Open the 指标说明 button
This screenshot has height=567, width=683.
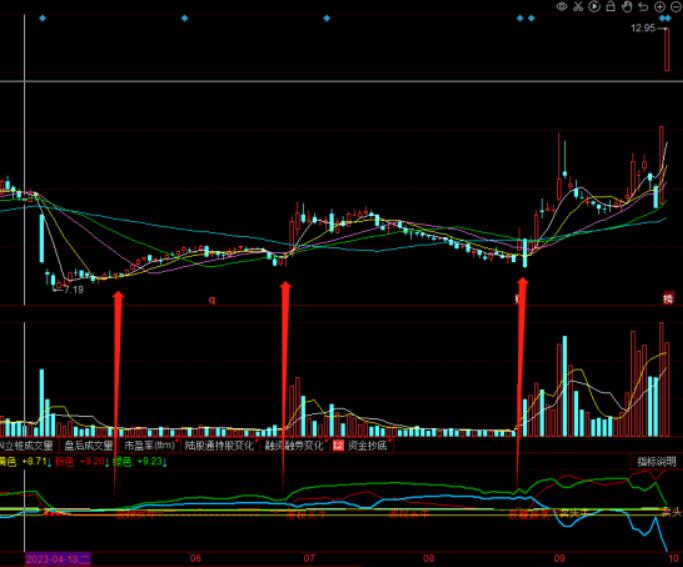(655, 461)
